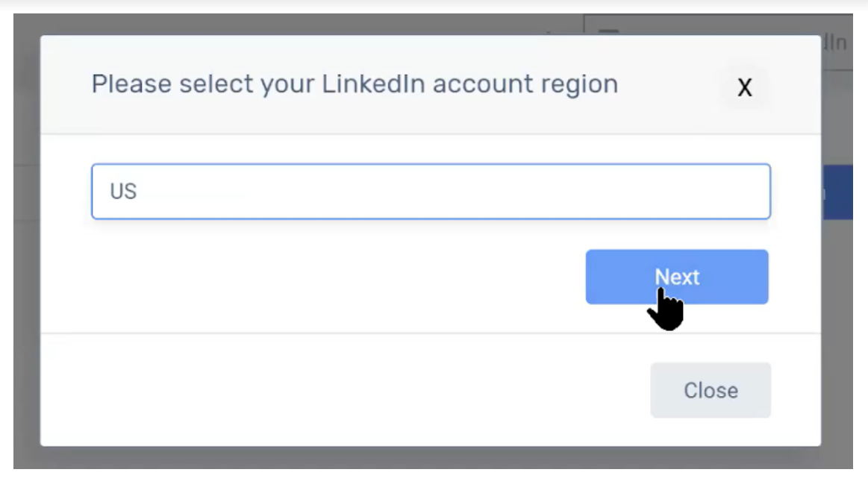Click the dimmed hamburger icon above the dialog
This screenshot has height=487, width=868.
pyautogui.click(x=608, y=31)
